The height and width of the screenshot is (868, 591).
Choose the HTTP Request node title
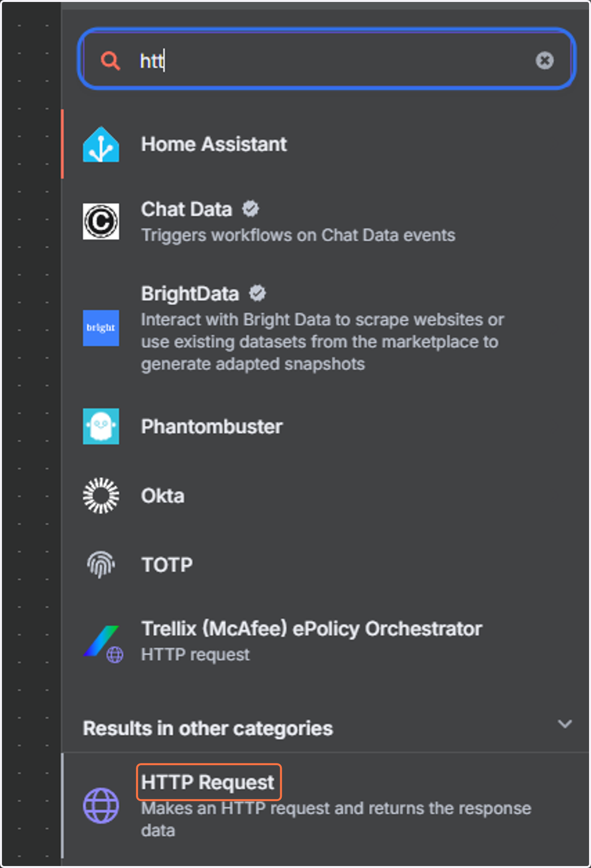(208, 782)
